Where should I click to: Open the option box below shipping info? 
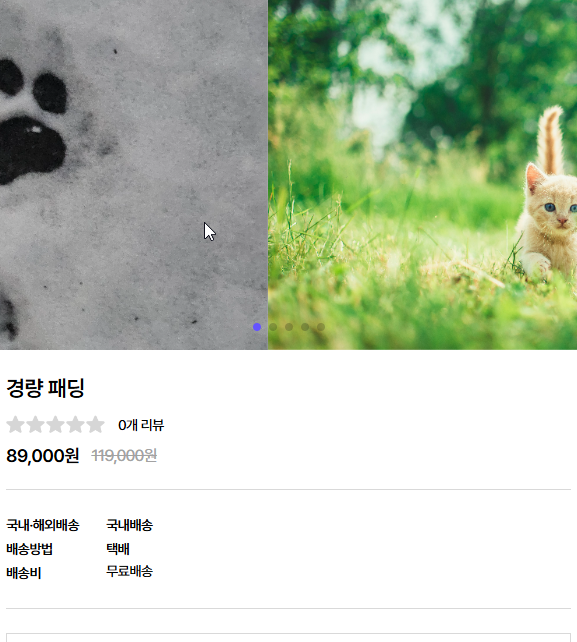[x=288, y=637]
